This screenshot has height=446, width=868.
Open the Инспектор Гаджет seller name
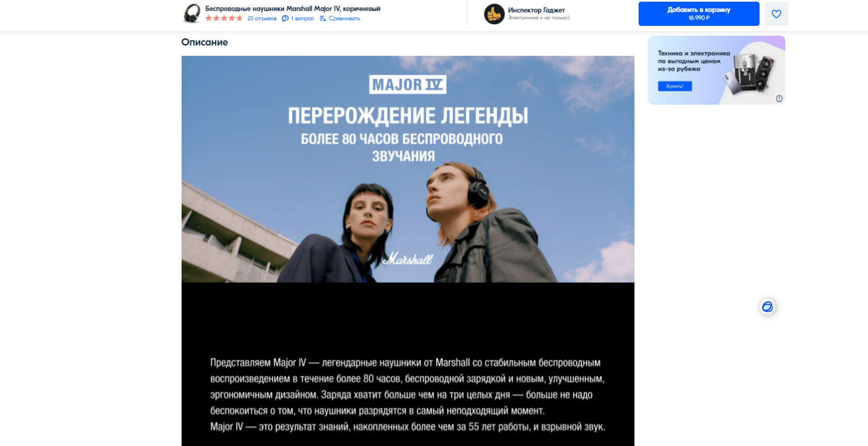tap(536, 10)
